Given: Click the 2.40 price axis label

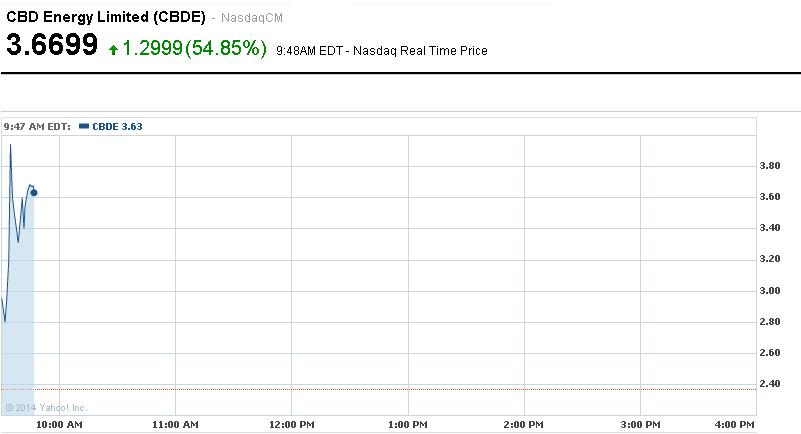Looking at the screenshot, I should [769, 384].
